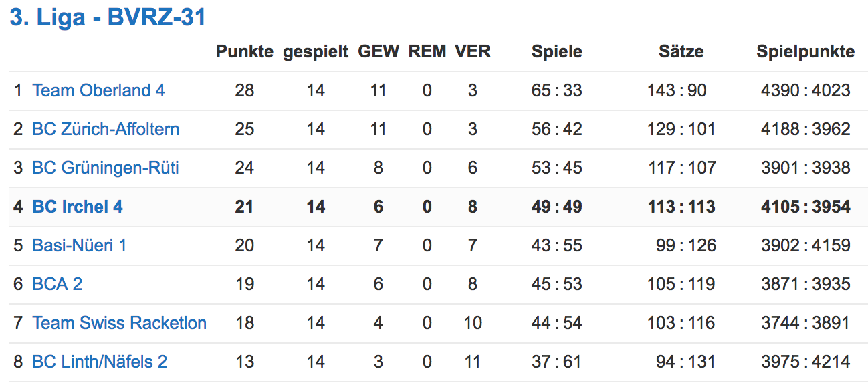
Task: Click the gespielt column header
Action: pyautogui.click(x=316, y=52)
